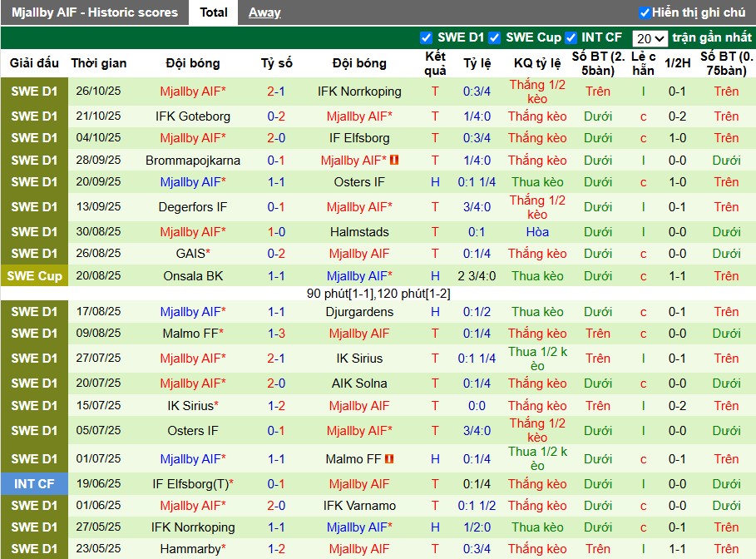Viewport: 756px width, 559px height.
Task: Click the 1-3 score of Malmo FF match
Action: coord(276,334)
